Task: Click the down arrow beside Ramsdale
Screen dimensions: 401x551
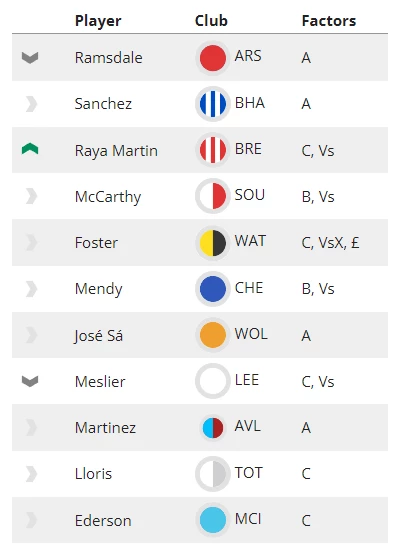Action: click(30, 58)
